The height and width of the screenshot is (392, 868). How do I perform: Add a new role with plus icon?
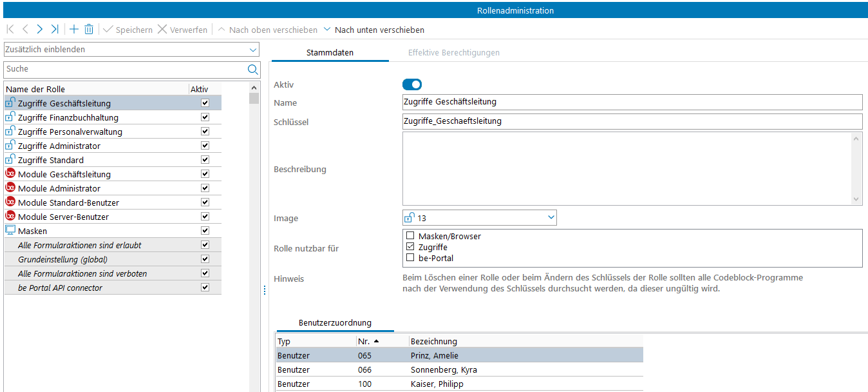(74, 30)
